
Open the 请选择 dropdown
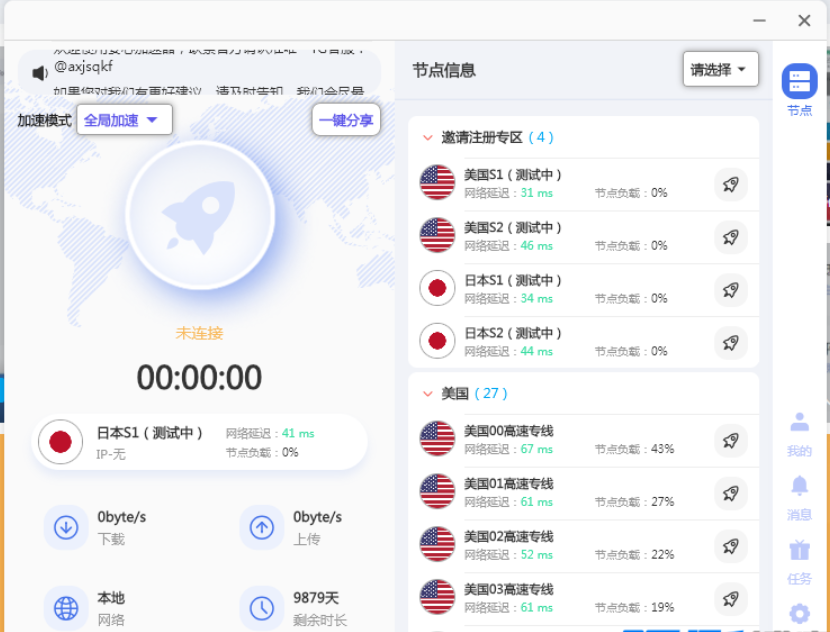(720, 70)
